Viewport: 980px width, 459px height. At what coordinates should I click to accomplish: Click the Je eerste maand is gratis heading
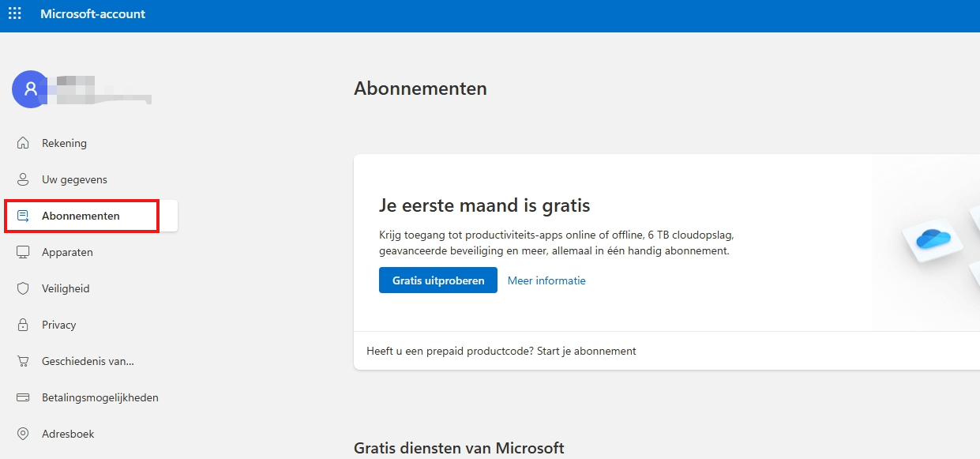tap(485, 206)
